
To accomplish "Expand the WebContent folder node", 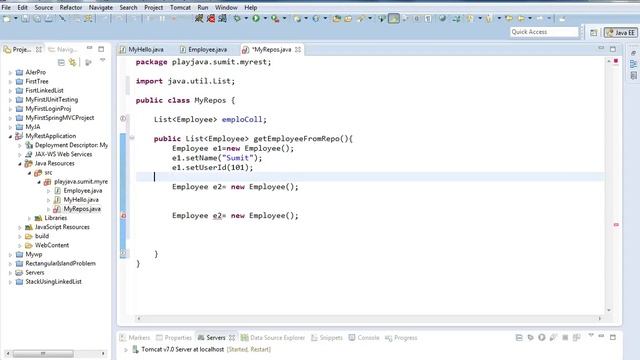I will (x=20, y=245).
